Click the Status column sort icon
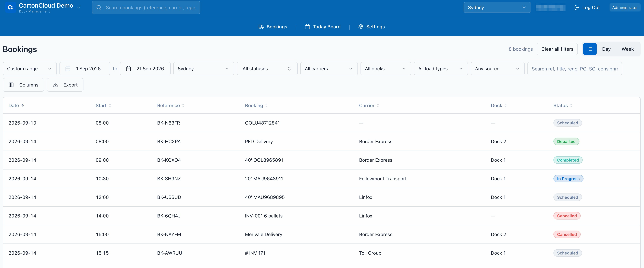The height and width of the screenshot is (268, 644). coord(571,105)
